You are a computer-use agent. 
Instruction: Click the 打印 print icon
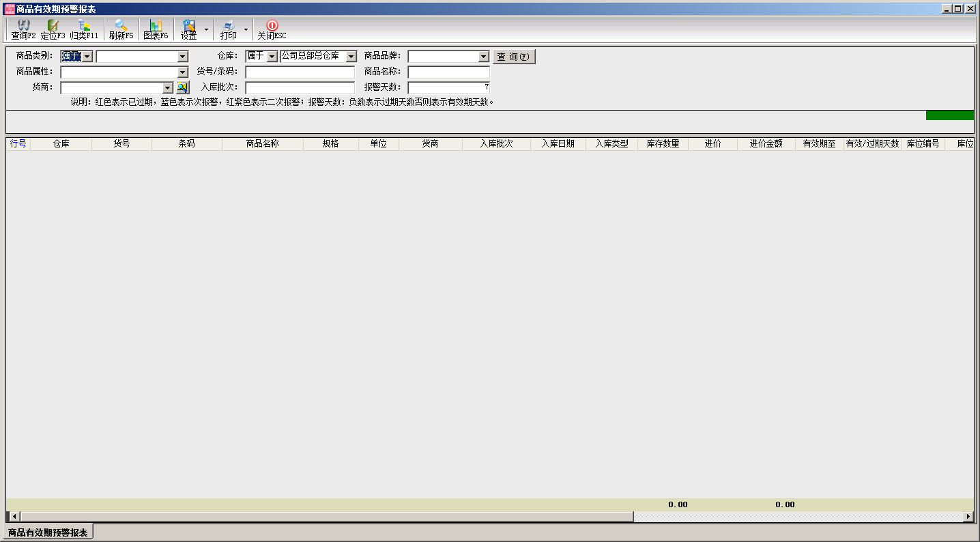pos(229,29)
